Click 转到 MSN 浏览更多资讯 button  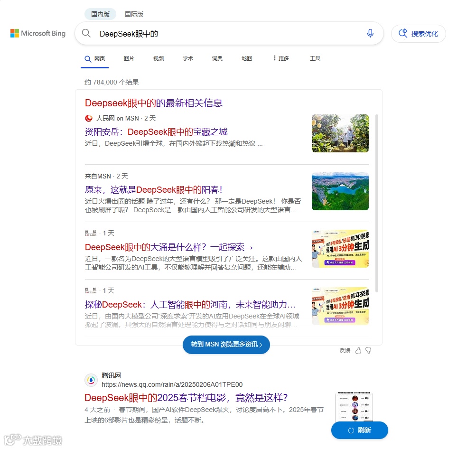[226, 345]
